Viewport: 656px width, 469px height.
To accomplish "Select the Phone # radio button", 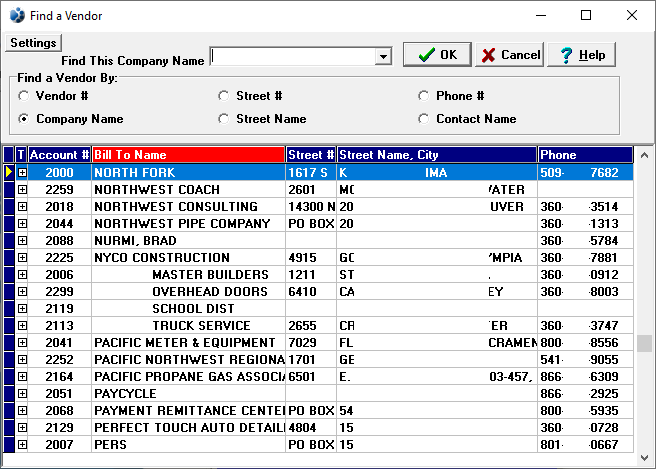I will click(x=424, y=96).
